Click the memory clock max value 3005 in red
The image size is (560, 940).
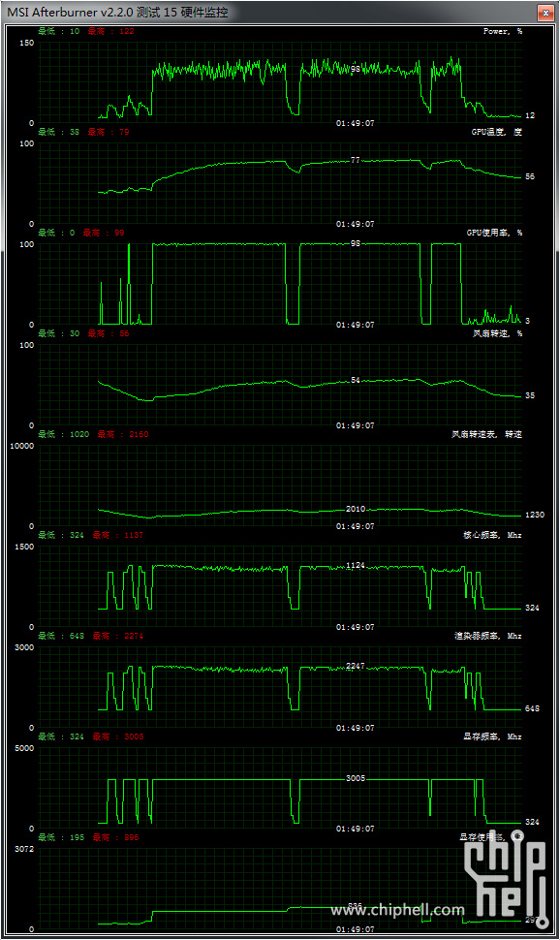point(134,736)
